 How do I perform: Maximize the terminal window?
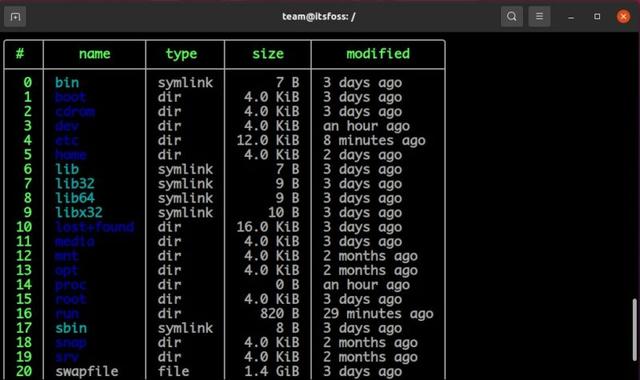pyautogui.click(x=597, y=17)
